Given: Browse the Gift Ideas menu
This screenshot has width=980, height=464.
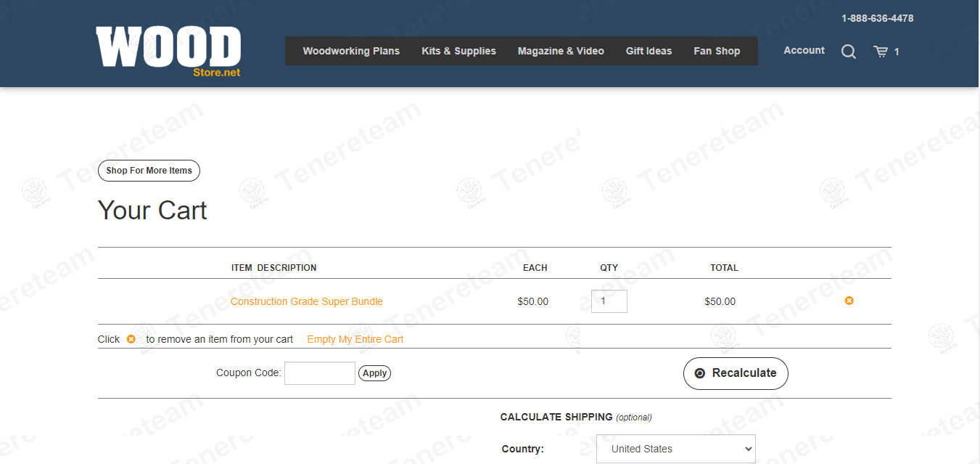Looking at the screenshot, I should point(648,51).
